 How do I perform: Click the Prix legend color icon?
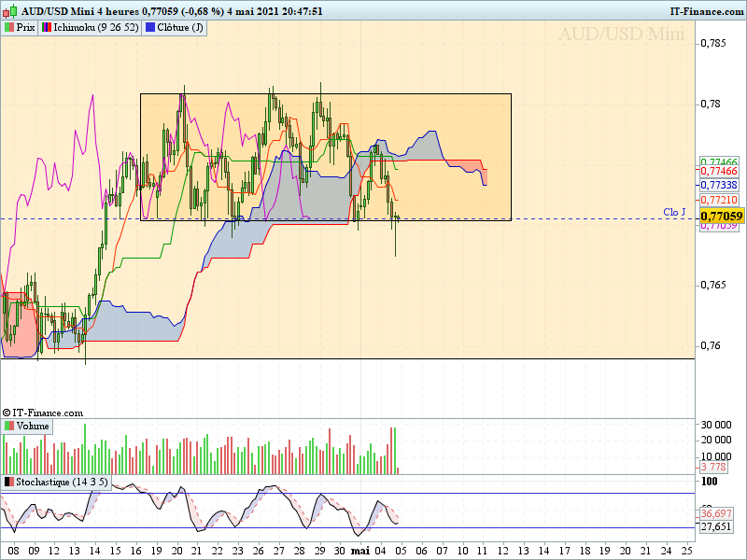(9, 28)
